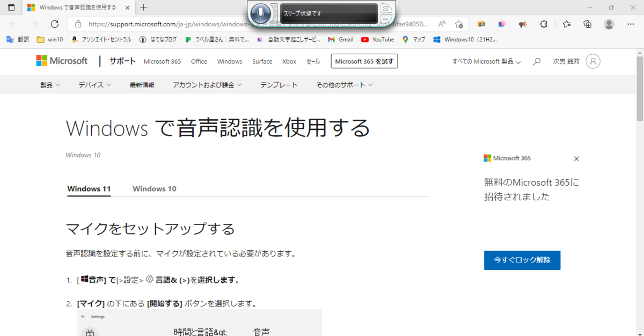Open アソシエイト・セントラル bookmark
644x336 pixels.
click(101, 39)
